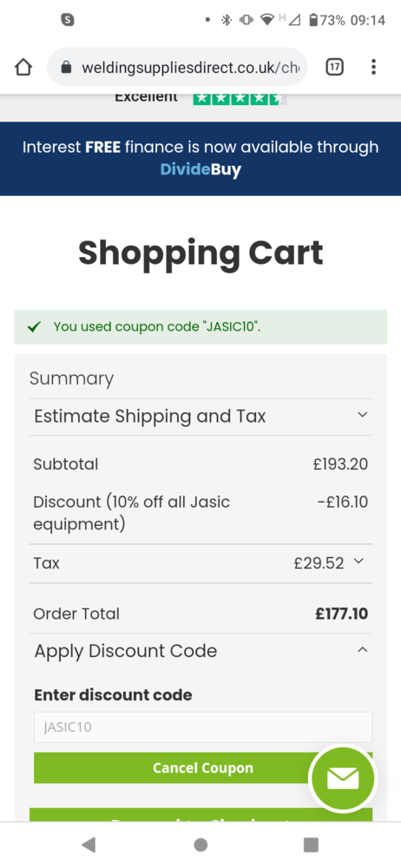
Task: Tap the Trustpilot green star rating
Action: (x=240, y=99)
